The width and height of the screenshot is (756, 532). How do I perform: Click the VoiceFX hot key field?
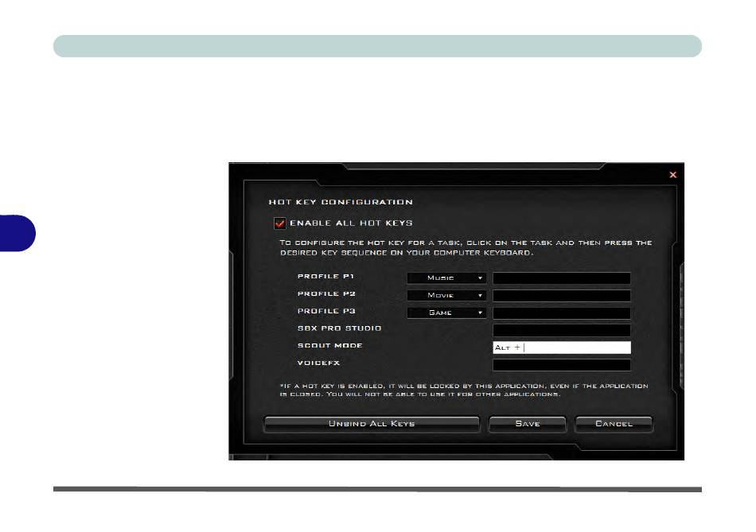562,365
